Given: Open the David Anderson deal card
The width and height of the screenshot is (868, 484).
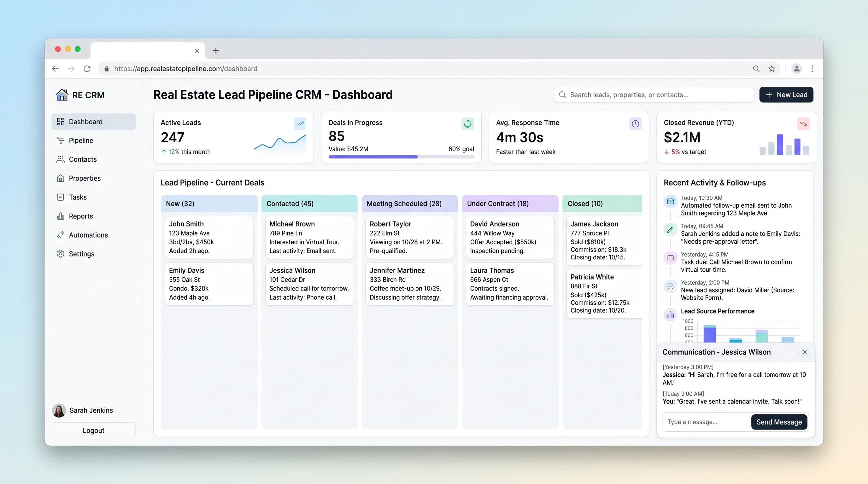Looking at the screenshot, I should pos(510,237).
